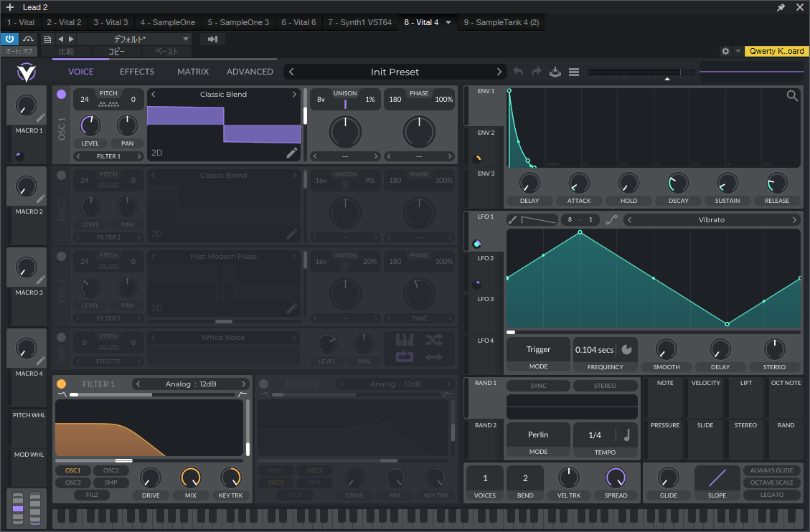Click the Filter 1 MIX knob
This screenshot has height=532, width=810.
click(x=191, y=478)
